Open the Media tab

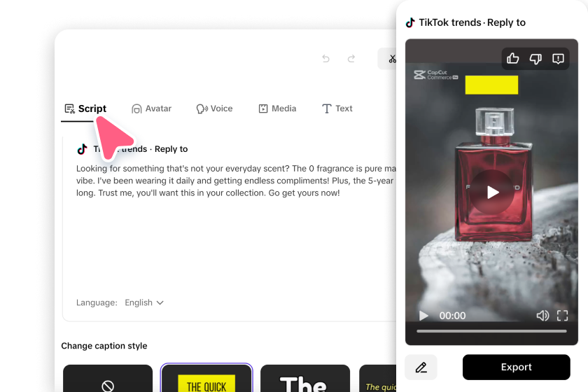277,108
